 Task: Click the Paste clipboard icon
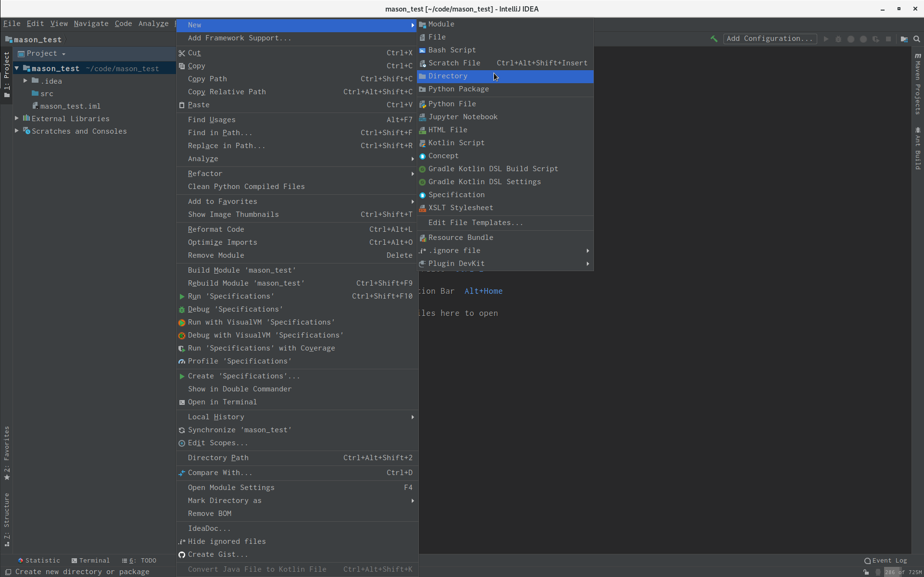pyautogui.click(x=182, y=105)
